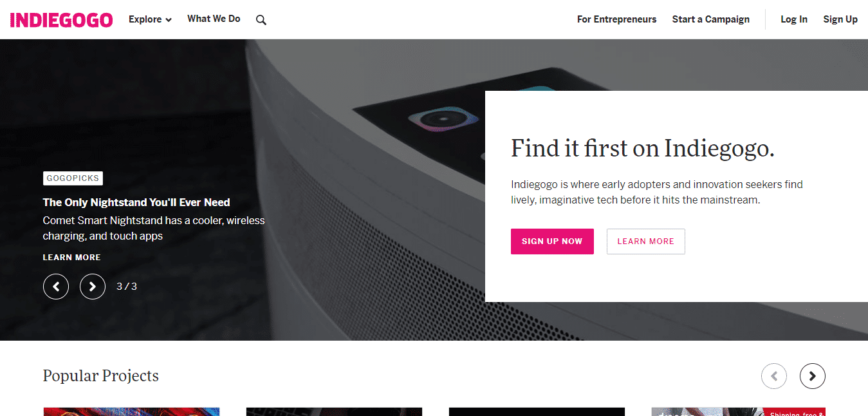Click the search magnifier icon
Viewport: 868px width, 416px height.
coord(261,20)
